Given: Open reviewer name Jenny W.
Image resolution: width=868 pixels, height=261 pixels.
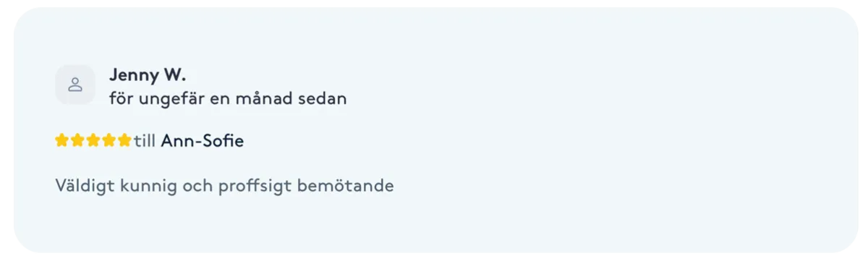Looking at the screenshot, I should pyautogui.click(x=148, y=74).
